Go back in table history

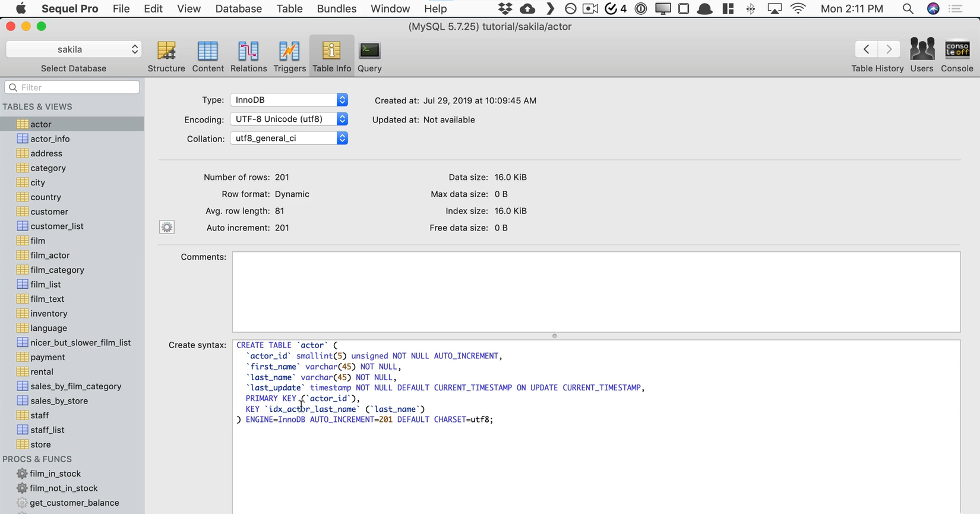pos(867,49)
